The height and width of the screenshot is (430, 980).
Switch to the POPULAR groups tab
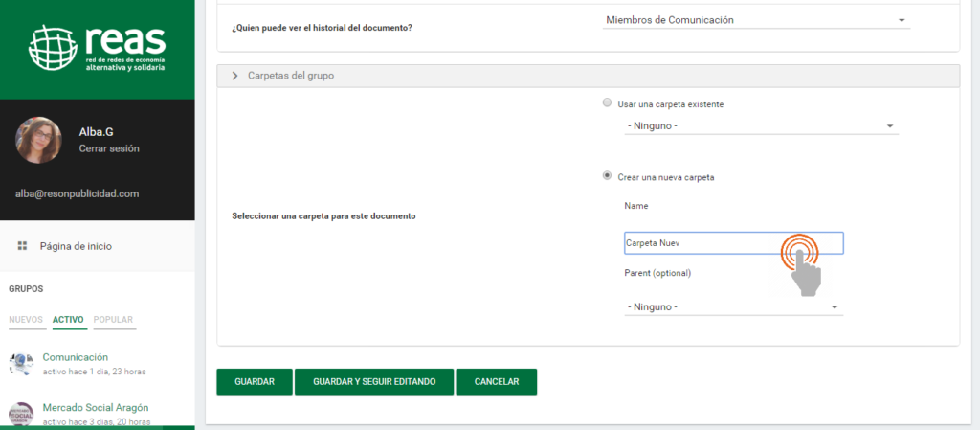pyautogui.click(x=113, y=320)
